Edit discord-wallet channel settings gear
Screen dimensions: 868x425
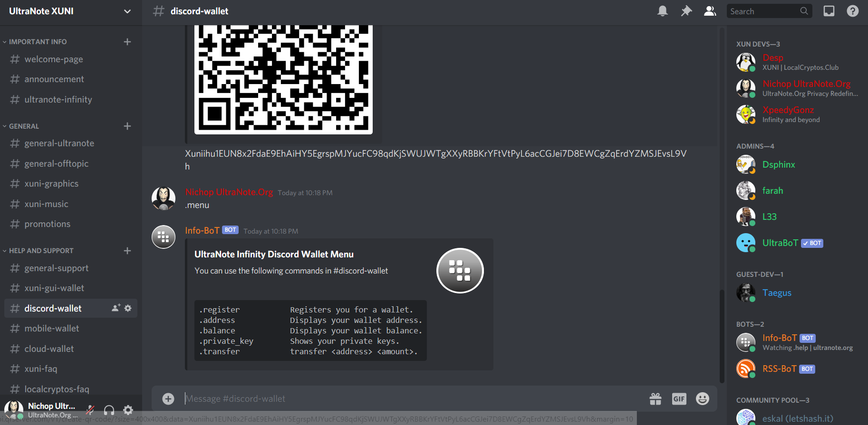pos(128,308)
